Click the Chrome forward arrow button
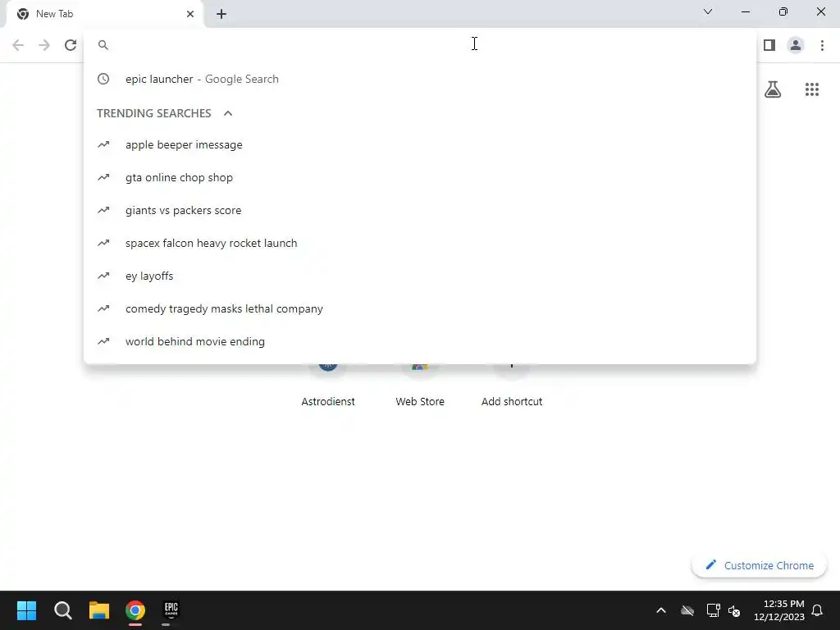Screen dimensions: 840x630 click(44, 45)
